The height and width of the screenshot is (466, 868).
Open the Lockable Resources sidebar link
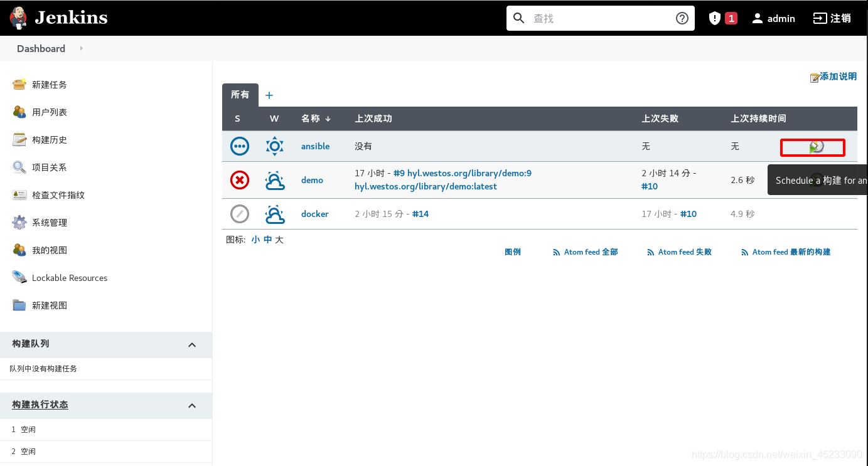70,278
